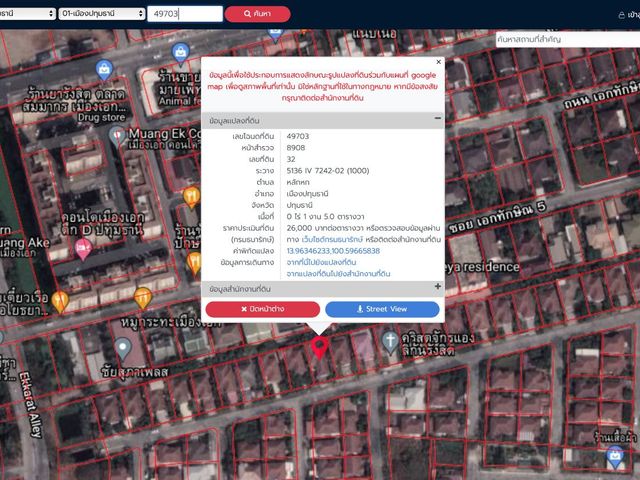Image resolution: width=640 pixels, height=480 pixels.
Task: Click the login lock icon at top right
Action: point(622,15)
